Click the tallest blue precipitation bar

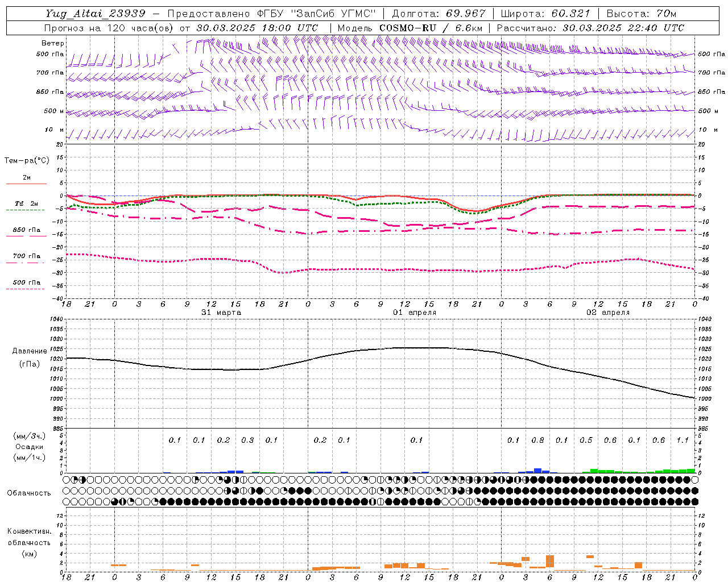tap(537, 471)
